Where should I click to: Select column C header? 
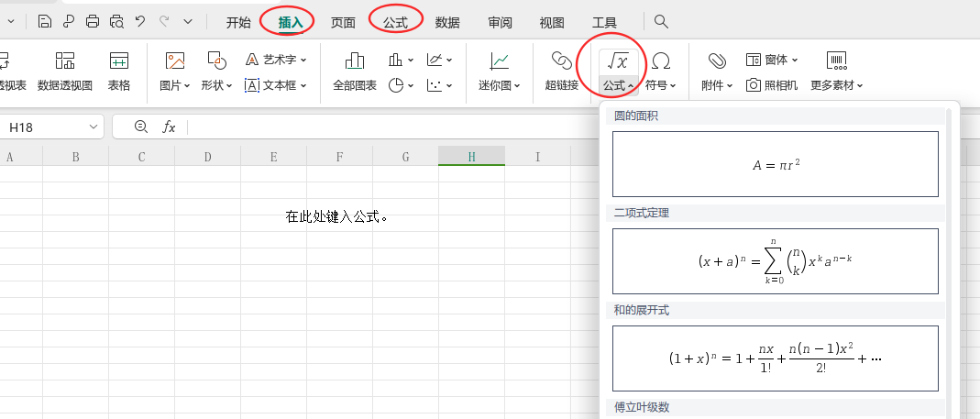[142, 157]
